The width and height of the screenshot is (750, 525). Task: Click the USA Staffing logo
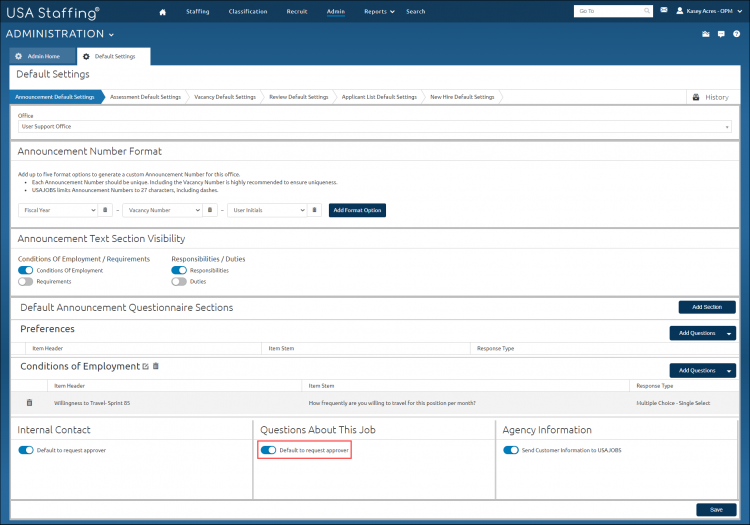53,13
